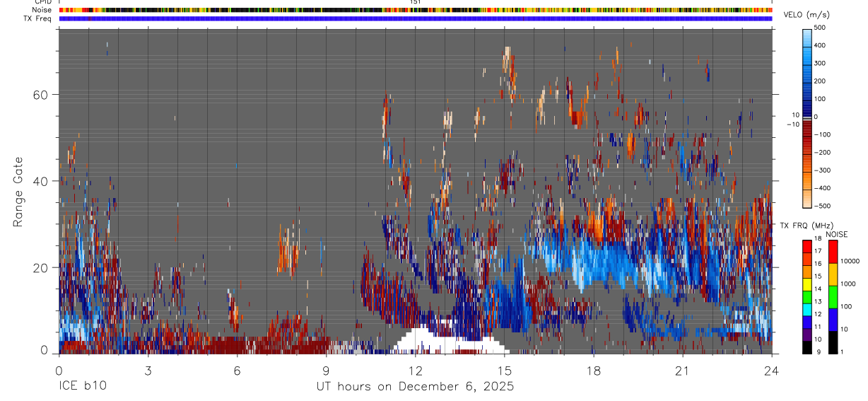Click the -400 label on velocity scale
868x401 pixels.
coord(823,188)
